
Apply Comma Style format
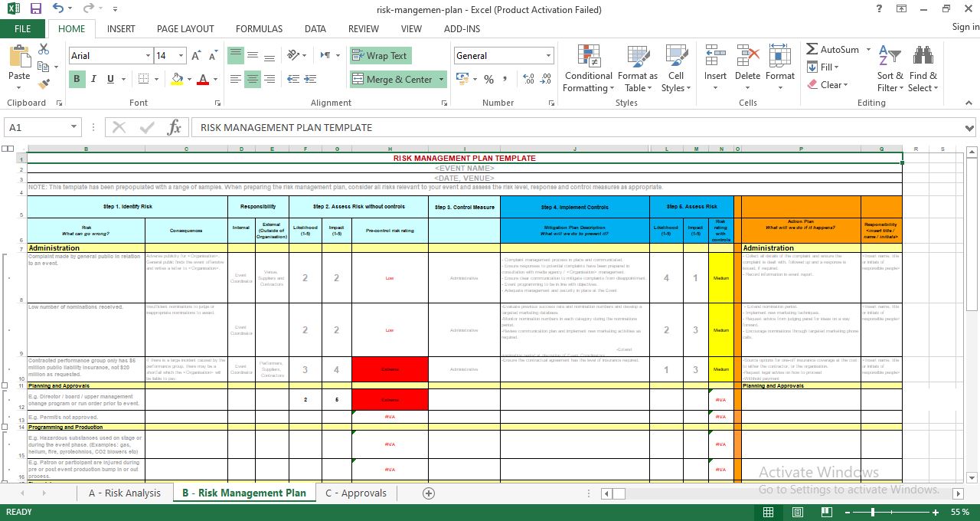506,79
